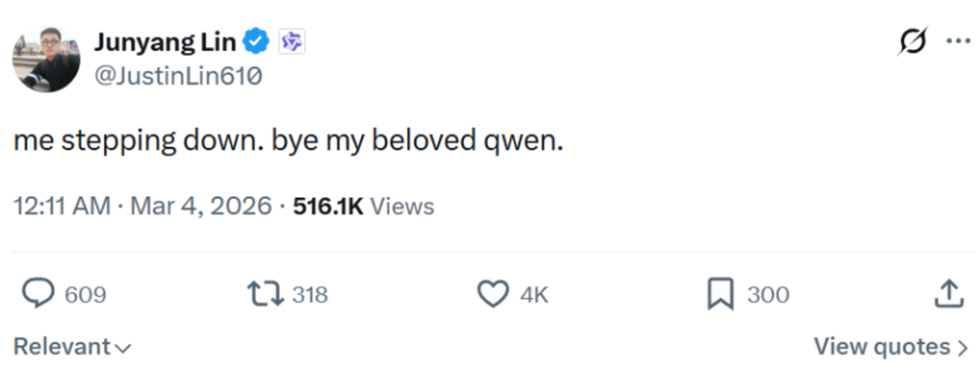This screenshot has height=368, width=980.
Task: Click the 318 reposts count
Action: tap(310, 295)
